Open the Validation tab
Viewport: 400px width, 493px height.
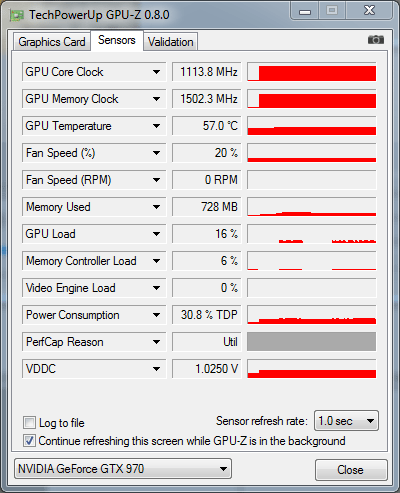171,42
